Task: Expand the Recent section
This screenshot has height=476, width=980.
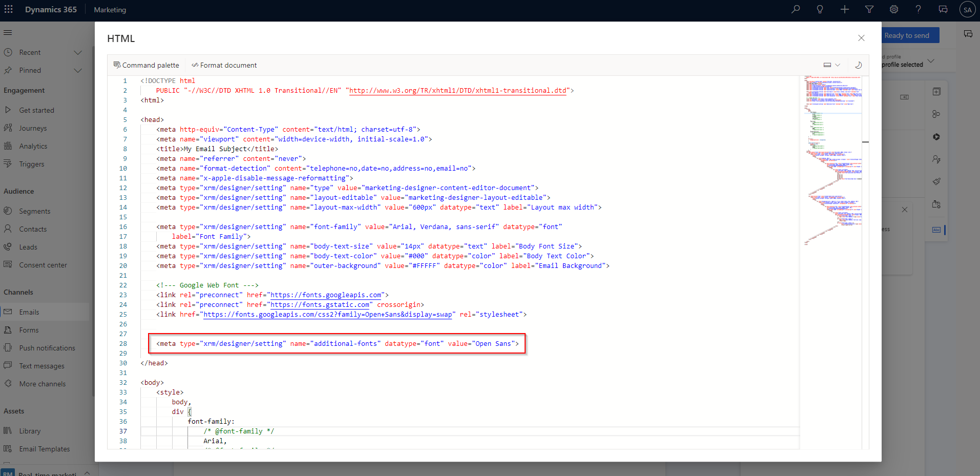Action: [x=78, y=52]
